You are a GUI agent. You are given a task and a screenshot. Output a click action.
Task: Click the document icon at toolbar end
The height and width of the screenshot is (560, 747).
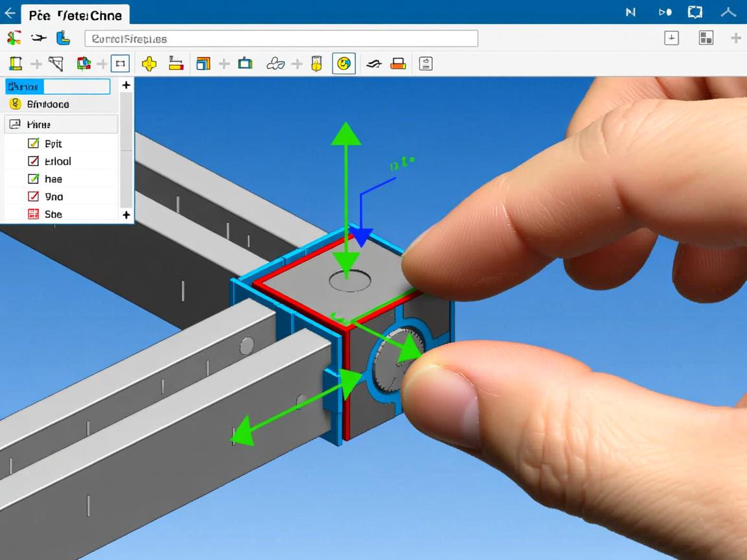tap(425, 64)
